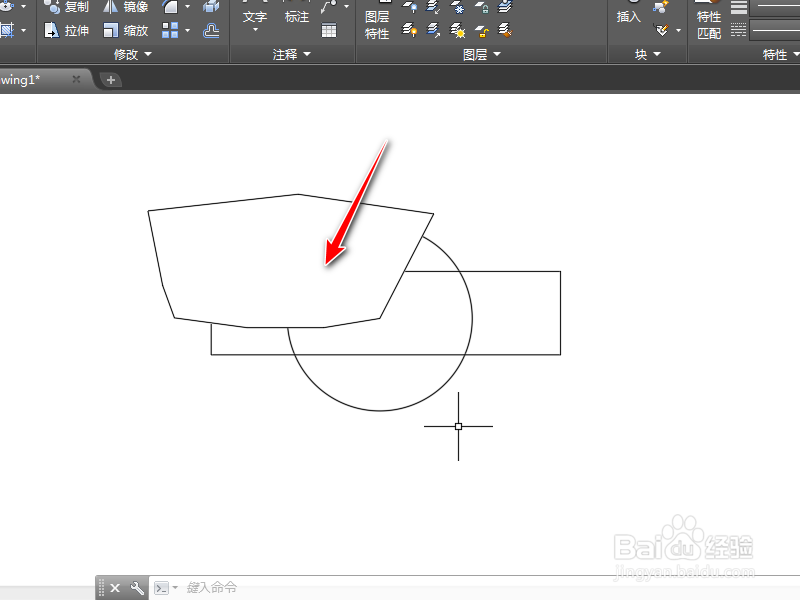
Task: Click the layer Freeze icon
Action: click(x=458, y=7)
